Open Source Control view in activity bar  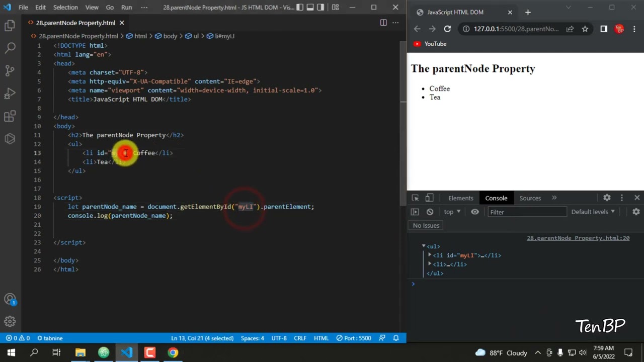click(x=10, y=71)
